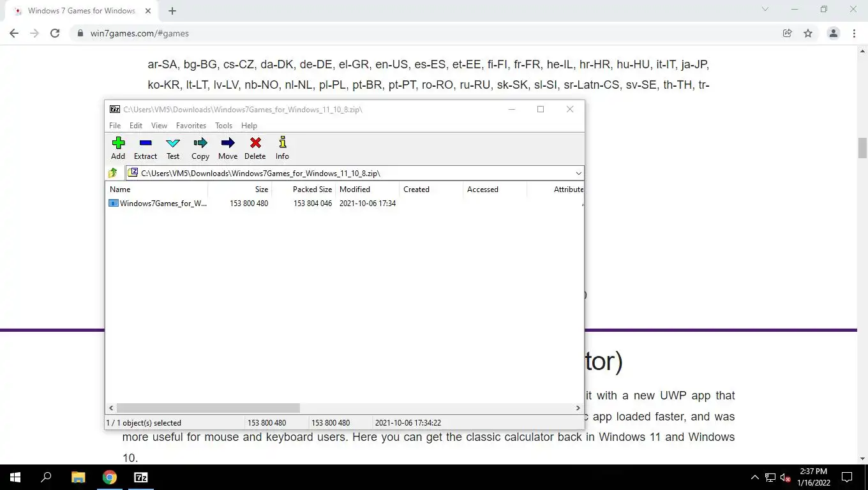Open taskbar Search magnifier
This screenshot has height=490, width=868.
(x=46, y=477)
